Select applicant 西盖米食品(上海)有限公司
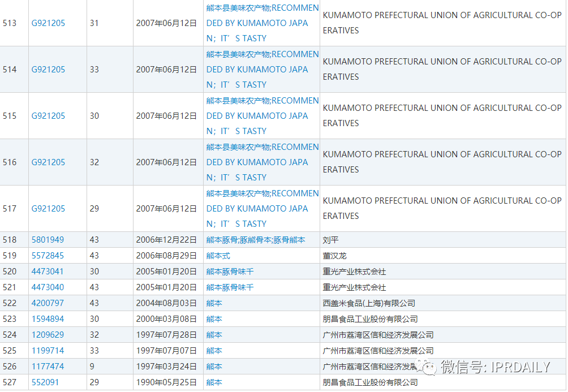 coord(369,303)
